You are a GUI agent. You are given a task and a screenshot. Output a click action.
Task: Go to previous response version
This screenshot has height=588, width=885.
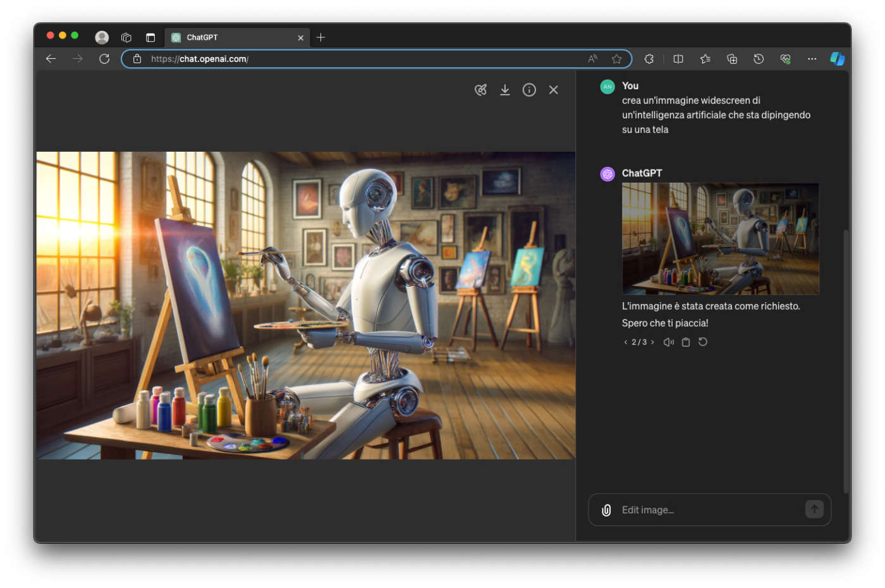pyautogui.click(x=626, y=342)
